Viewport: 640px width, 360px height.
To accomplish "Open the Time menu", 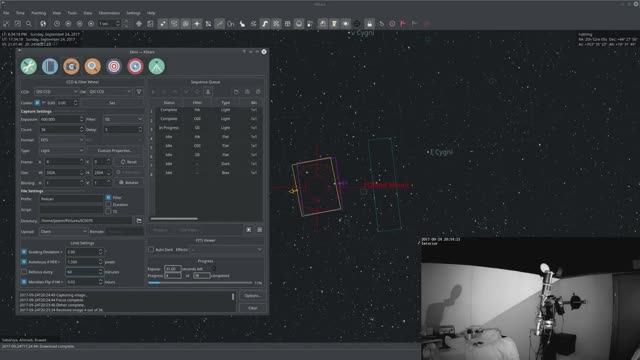I will (20, 13).
